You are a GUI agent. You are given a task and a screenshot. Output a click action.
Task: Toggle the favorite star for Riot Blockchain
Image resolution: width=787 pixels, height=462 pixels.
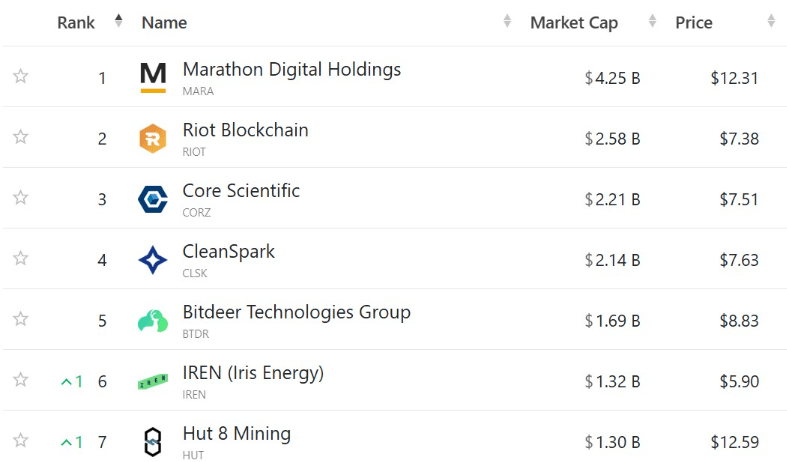coord(21,137)
